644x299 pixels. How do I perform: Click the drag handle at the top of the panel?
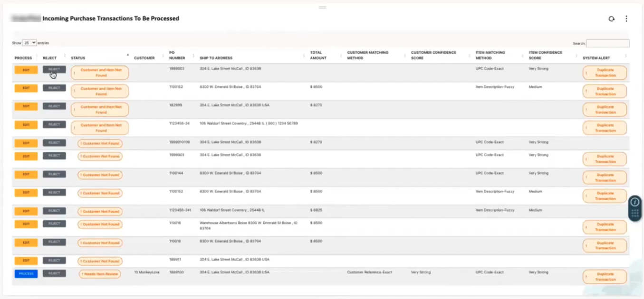pyautogui.click(x=322, y=8)
